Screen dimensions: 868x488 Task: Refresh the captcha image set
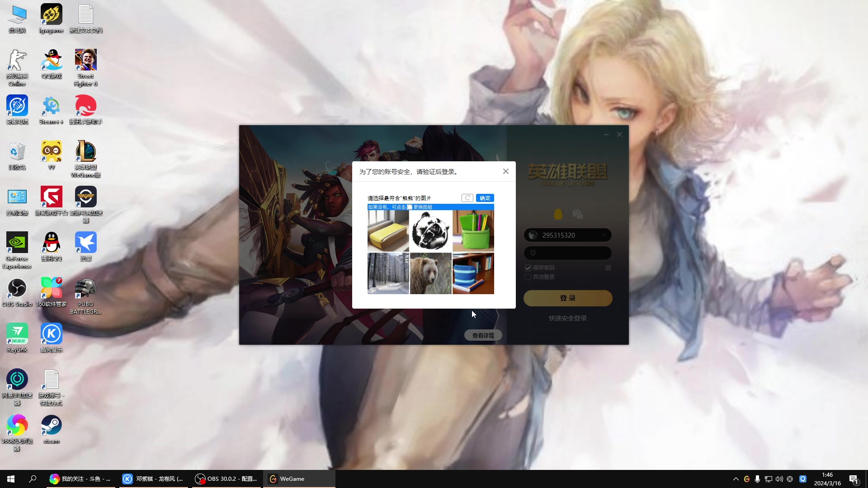(467, 198)
